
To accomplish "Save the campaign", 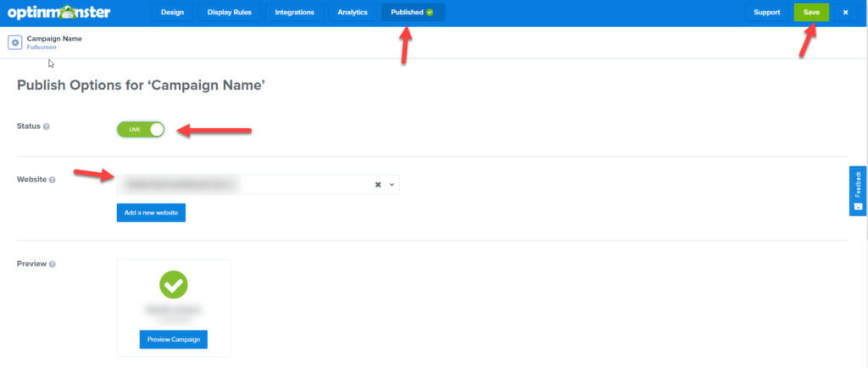I will (x=811, y=12).
